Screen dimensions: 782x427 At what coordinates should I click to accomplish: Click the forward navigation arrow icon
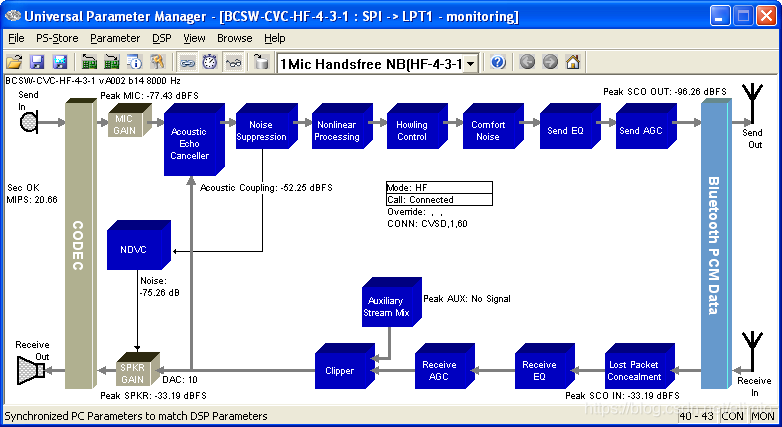click(x=550, y=62)
